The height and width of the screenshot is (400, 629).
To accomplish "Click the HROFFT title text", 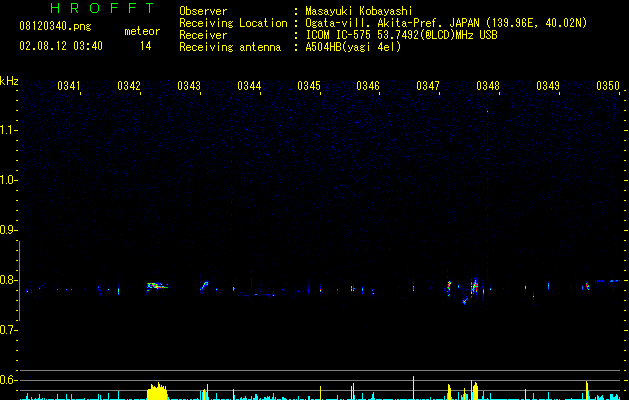I will pyautogui.click(x=103, y=8).
